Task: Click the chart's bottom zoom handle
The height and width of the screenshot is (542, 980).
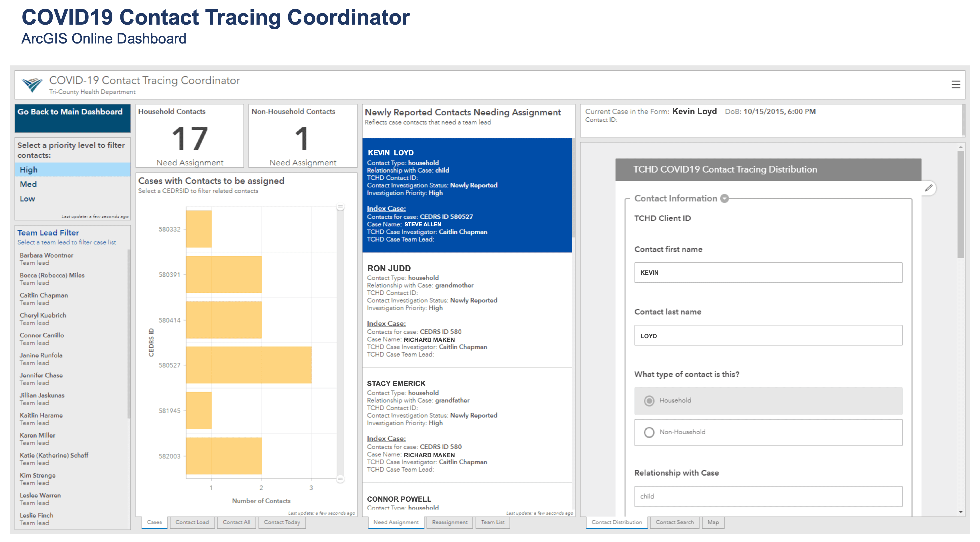Action: [340, 479]
